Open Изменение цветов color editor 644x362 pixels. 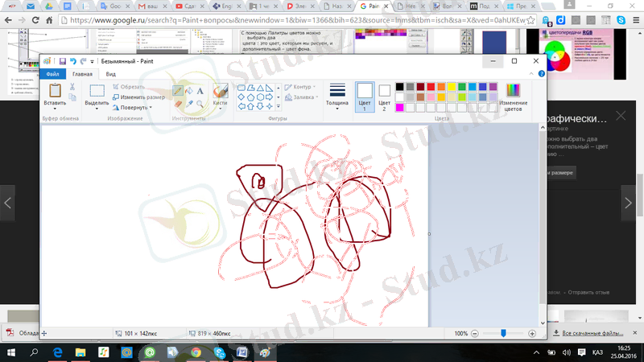[513, 97]
